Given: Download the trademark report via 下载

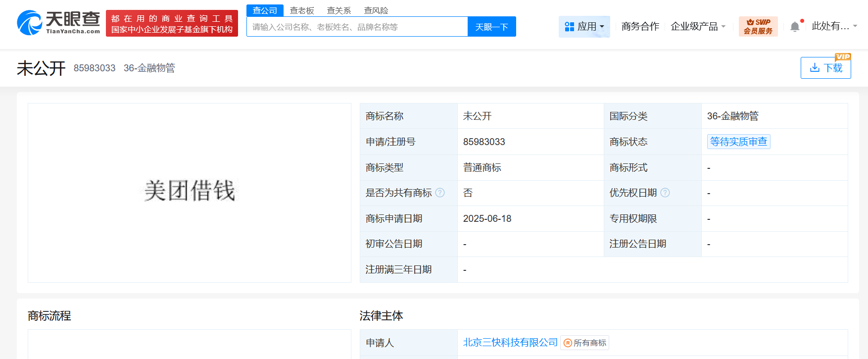Looking at the screenshot, I should [825, 68].
